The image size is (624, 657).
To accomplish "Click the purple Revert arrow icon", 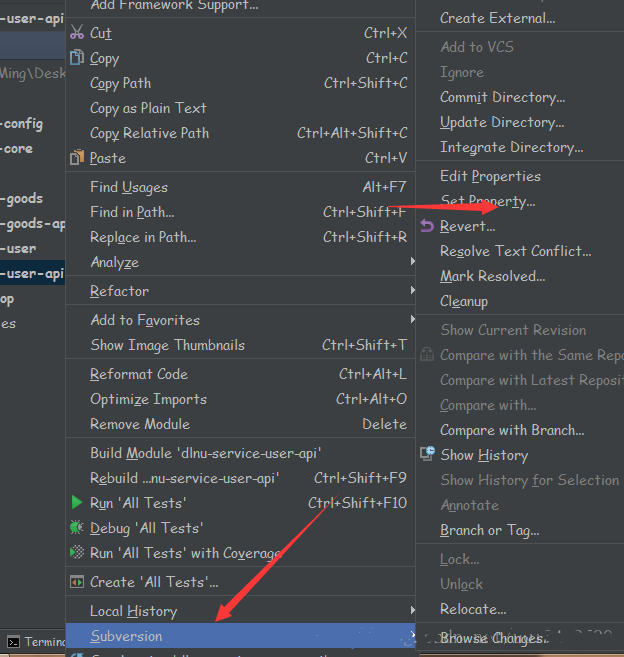I will coord(427,226).
